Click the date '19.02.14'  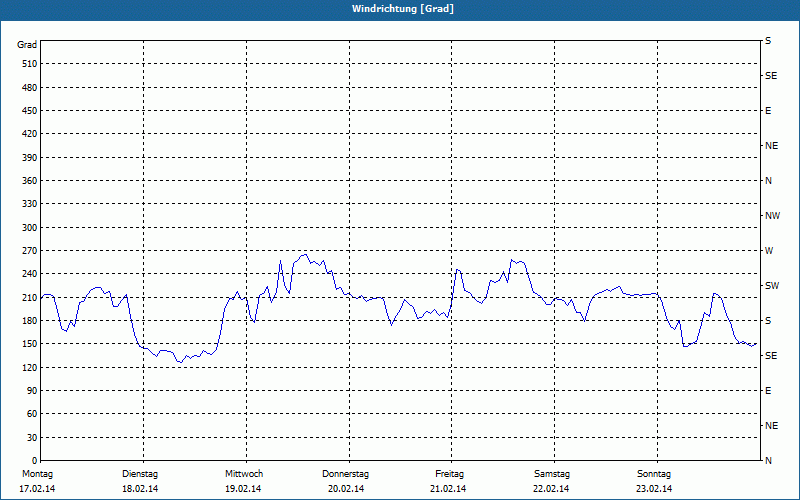pyautogui.click(x=243, y=489)
